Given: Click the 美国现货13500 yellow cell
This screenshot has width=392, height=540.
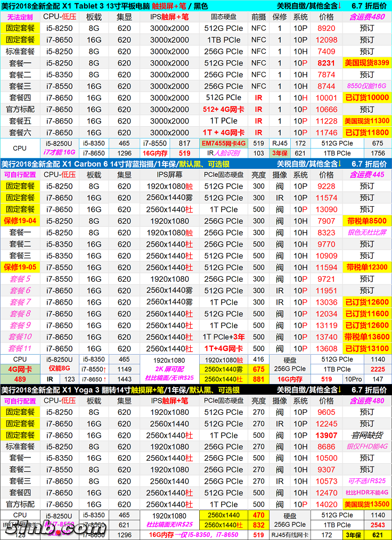Looking at the screenshot, I should click(x=367, y=504).
